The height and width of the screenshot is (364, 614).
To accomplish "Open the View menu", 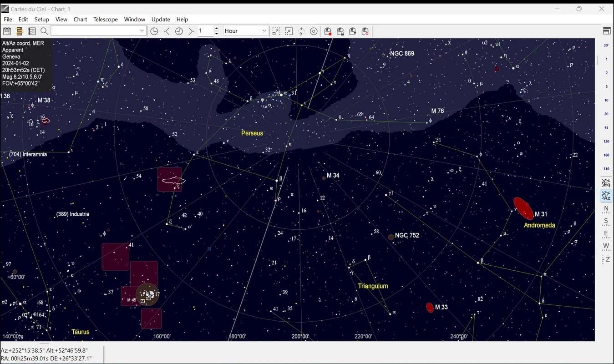I will 61,19.
